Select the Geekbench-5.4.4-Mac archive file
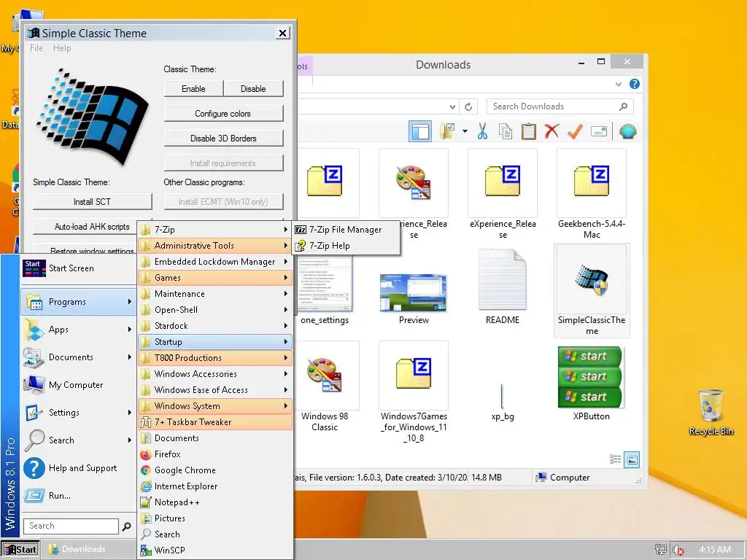 [591, 194]
